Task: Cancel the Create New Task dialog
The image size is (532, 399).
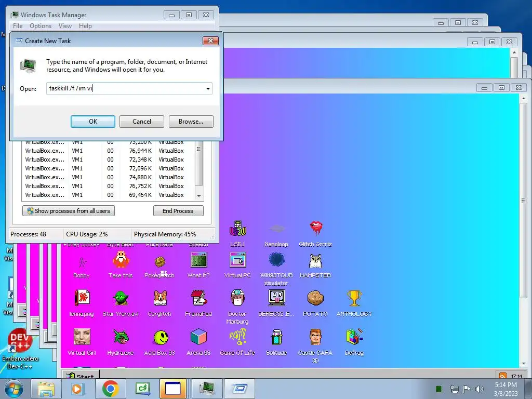Action: (142, 122)
